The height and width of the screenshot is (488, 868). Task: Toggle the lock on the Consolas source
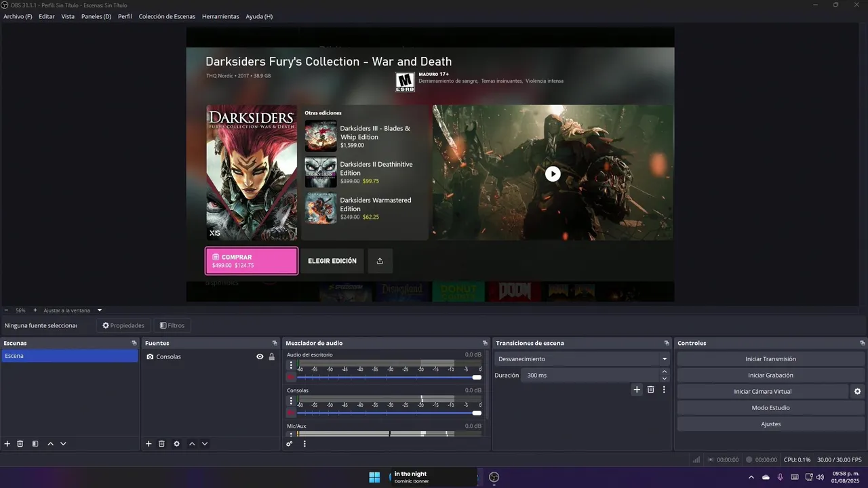[271, 357]
